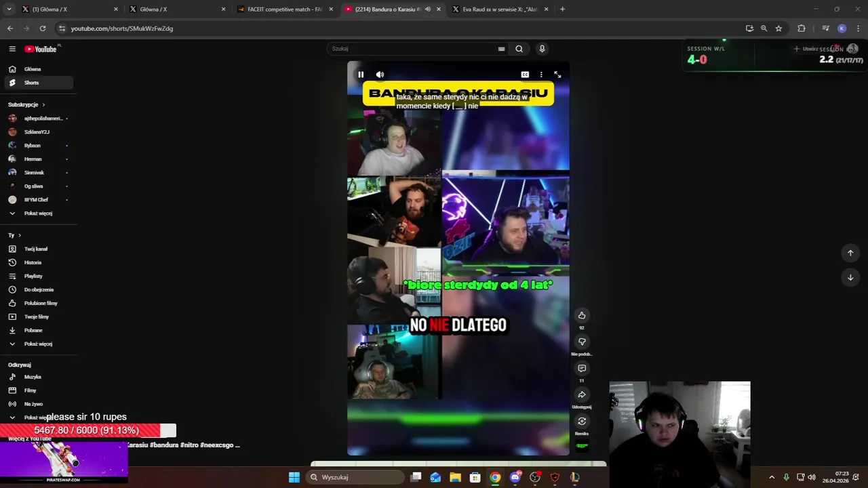Open the three-dot menu on the Short player
The width and height of the screenshot is (868, 488).
tap(541, 75)
